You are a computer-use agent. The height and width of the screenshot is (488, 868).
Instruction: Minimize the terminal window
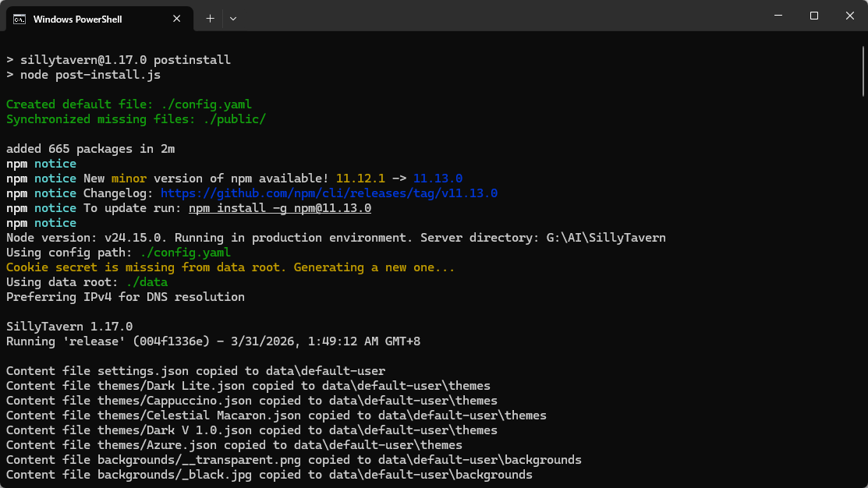[x=778, y=16]
